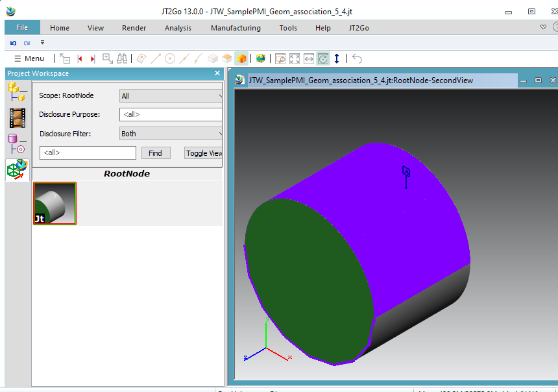
Task: Select the light orange cube selection icon
Action: coord(227,59)
